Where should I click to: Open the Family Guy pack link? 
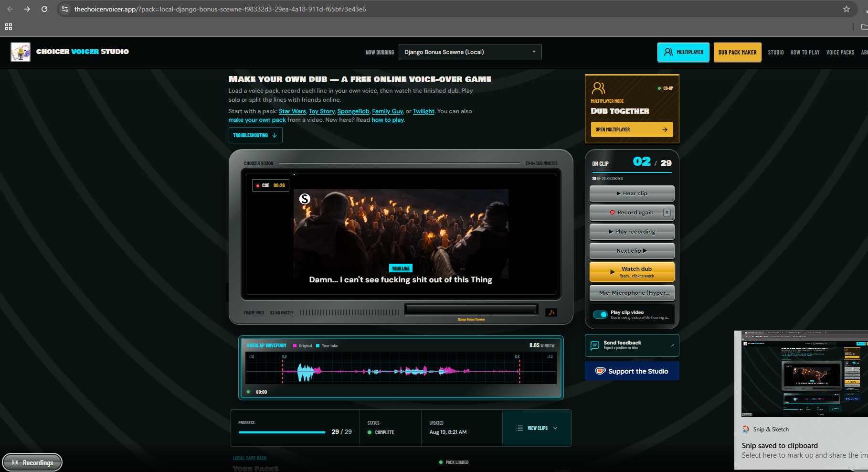[x=387, y=111]
